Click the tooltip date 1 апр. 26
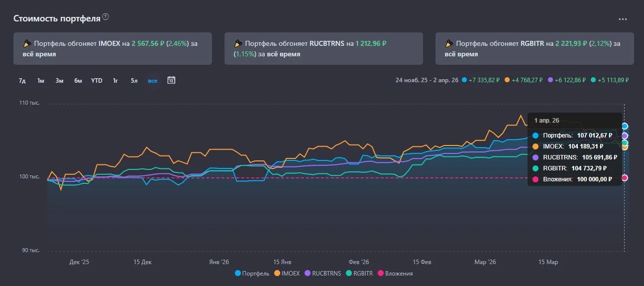This screenshot has height=286, width=644. [x=546, y=121]
